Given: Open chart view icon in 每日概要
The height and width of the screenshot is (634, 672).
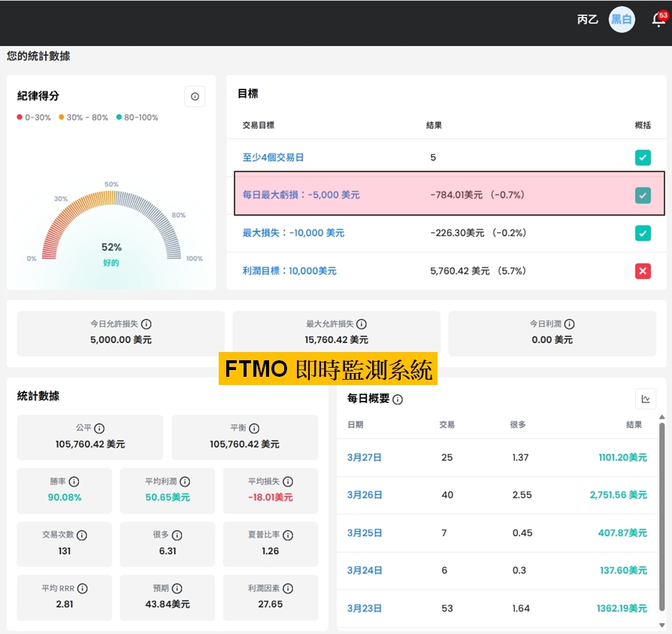Looking at the screenshot, I should (646, 399).
